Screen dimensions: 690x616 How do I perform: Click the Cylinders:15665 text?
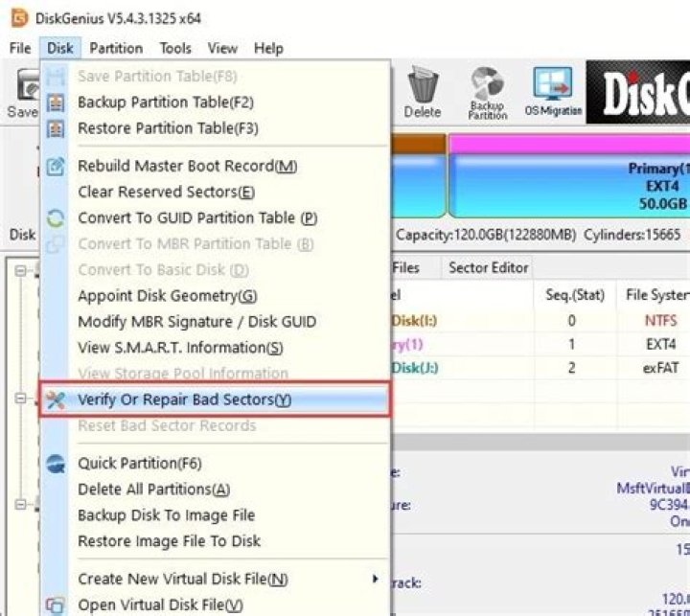tap(632, 235)
